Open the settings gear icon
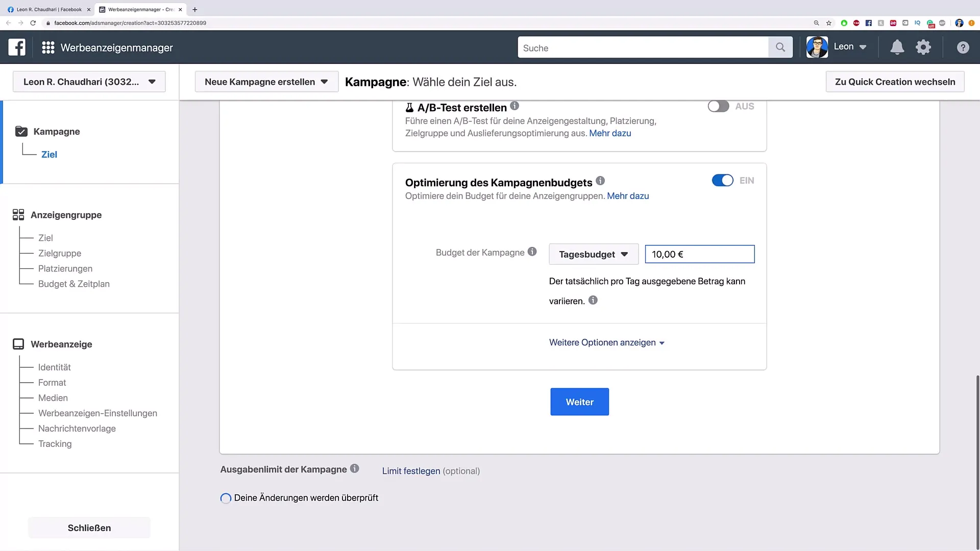Image resolution: width=980 pixels, height=551 pixels. coord(923,47)
